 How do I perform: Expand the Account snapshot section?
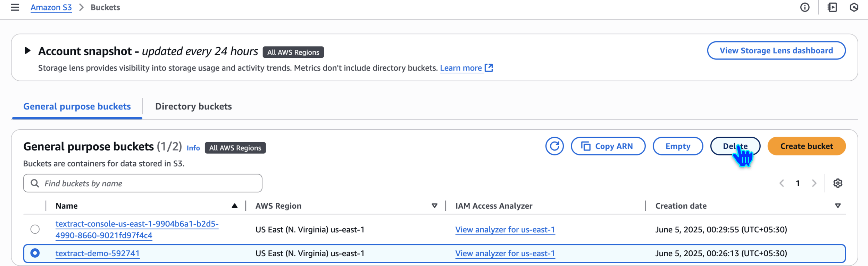click(27, 51)
